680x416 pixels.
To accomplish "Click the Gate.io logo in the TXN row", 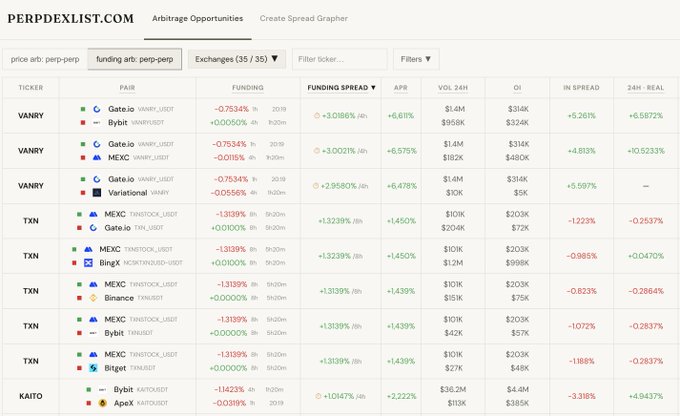I will click(x=93, y=228).
